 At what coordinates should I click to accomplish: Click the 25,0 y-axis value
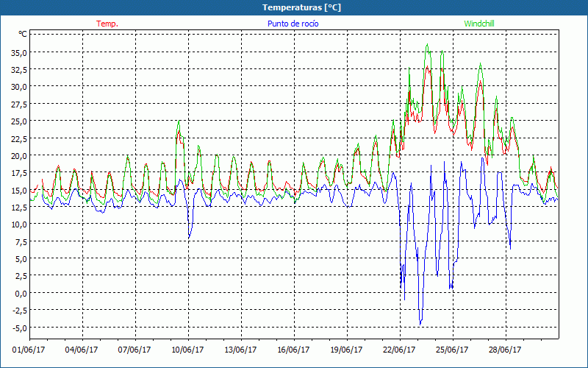[19, 121]
